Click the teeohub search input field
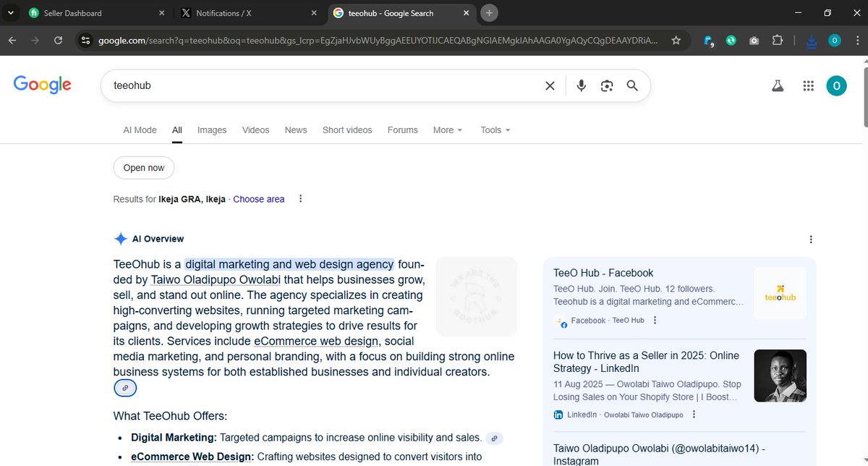 tap(322, 85)
